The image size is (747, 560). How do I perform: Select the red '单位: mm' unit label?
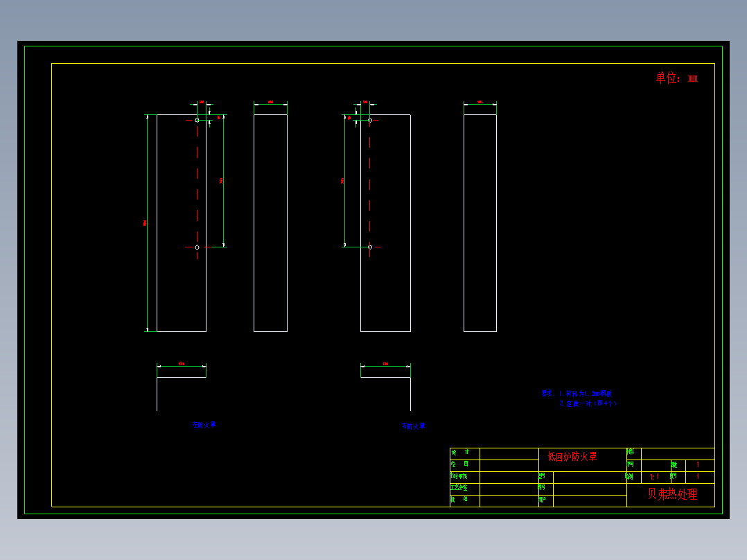(676, 78)
